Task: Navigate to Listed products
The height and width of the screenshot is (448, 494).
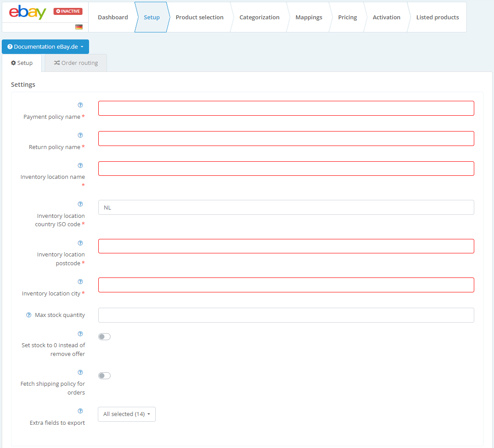Action: point(437,18)
